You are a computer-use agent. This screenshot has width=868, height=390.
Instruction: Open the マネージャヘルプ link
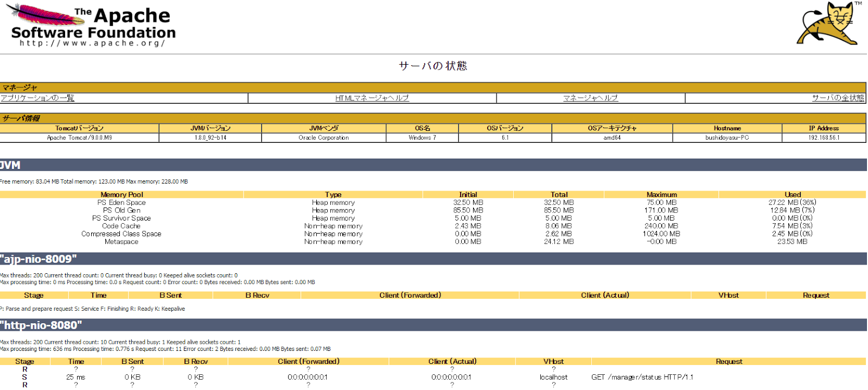point(591,98)
